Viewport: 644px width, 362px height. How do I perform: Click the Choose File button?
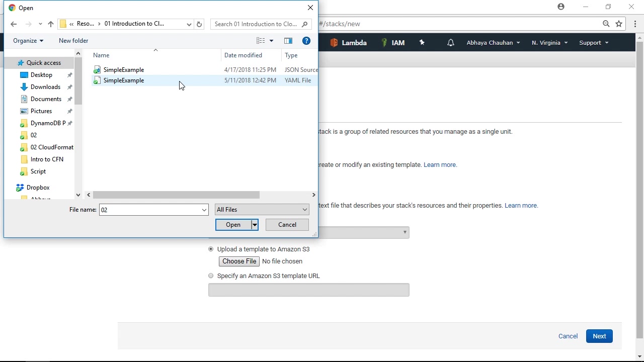tap(239, 261)
